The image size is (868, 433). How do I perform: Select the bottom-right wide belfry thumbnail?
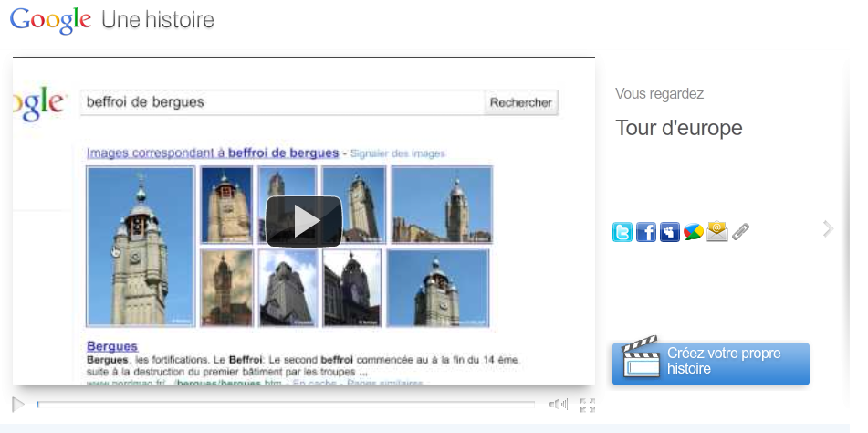tap(438, 288)
